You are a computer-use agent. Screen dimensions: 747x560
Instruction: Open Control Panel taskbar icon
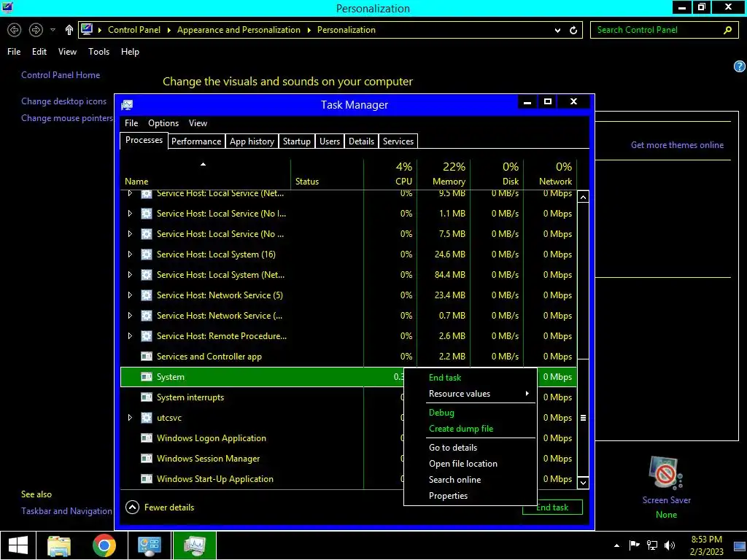tap(149, 545)
